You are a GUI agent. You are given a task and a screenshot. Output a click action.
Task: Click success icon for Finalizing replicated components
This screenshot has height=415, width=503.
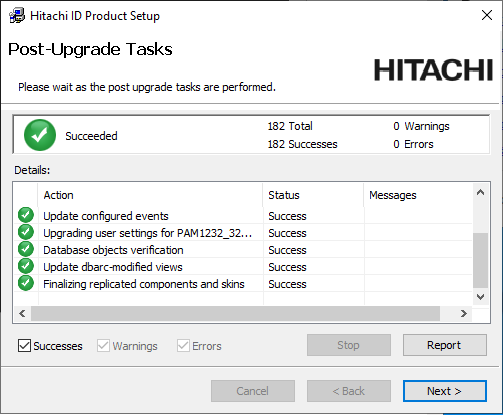[26, 283]
